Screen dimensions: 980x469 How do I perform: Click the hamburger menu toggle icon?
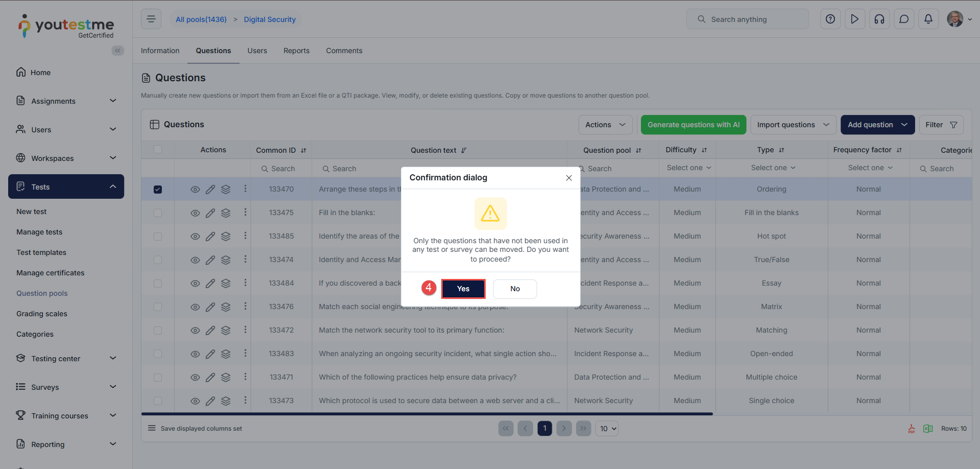151,19
